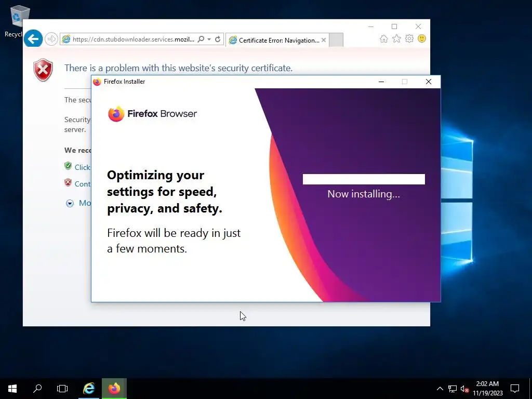The height and width of the screenshot is (399, 532).
Task: Click the Firefox Installer title bar icon
Action: coord(97,82)
